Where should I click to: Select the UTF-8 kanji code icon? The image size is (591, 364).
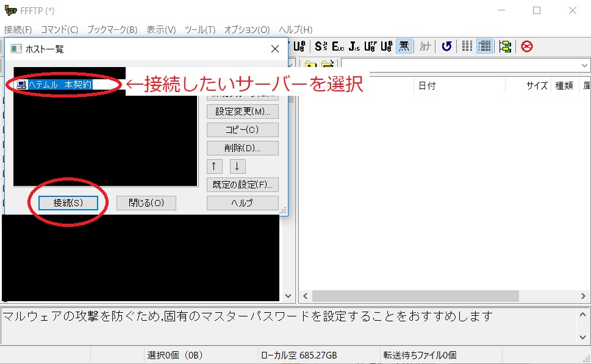point(369,46)
